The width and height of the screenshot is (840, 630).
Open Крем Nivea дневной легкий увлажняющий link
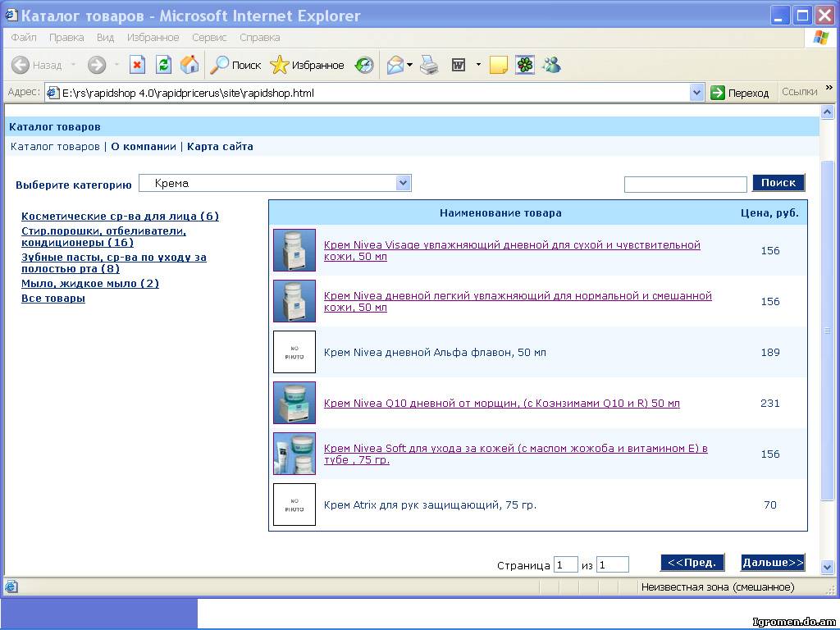pyautogui.click(x=518, y=302)
